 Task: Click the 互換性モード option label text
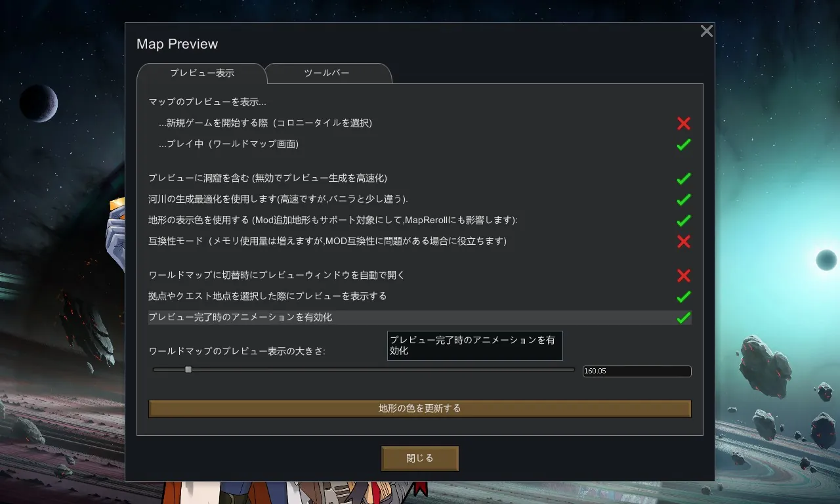[x=327, y=241]
